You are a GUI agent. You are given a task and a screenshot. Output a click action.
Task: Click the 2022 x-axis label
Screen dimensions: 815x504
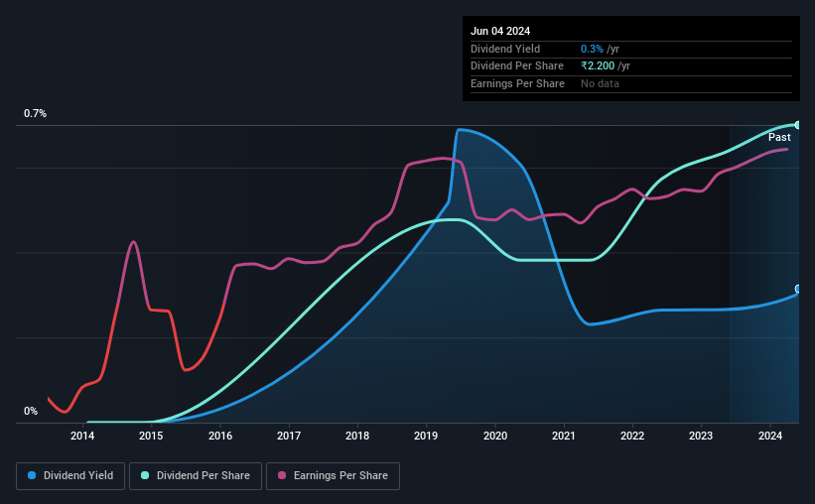632,436
